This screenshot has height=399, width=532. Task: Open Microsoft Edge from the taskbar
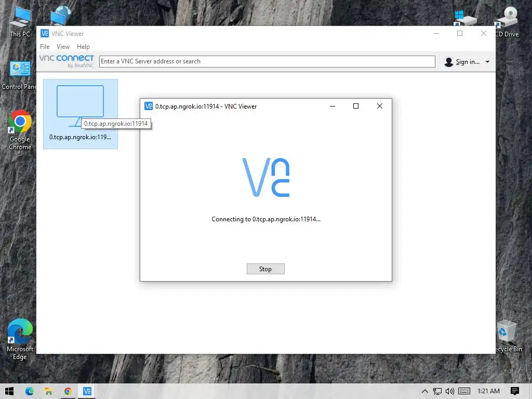(x=30, y=391)
